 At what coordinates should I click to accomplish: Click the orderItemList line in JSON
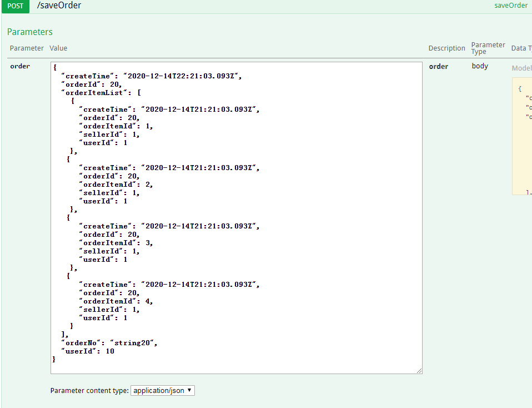(x=101, y=93)
